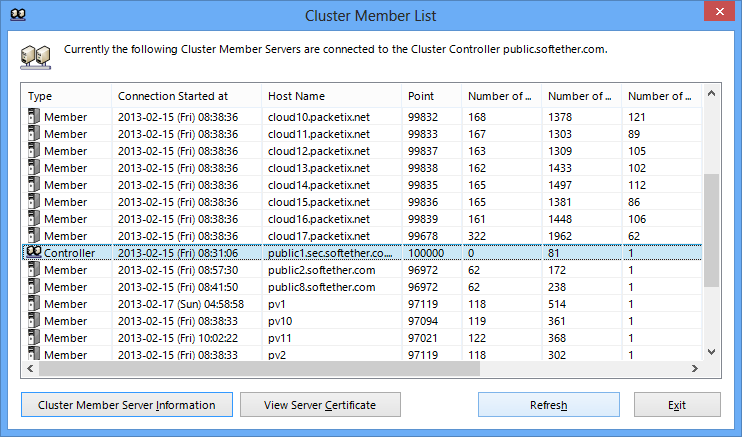The width and height of the screenshot is (742, 437).
Task: Click the server icon for cloud10.packetix.net
Action: (x=34, y=117)
